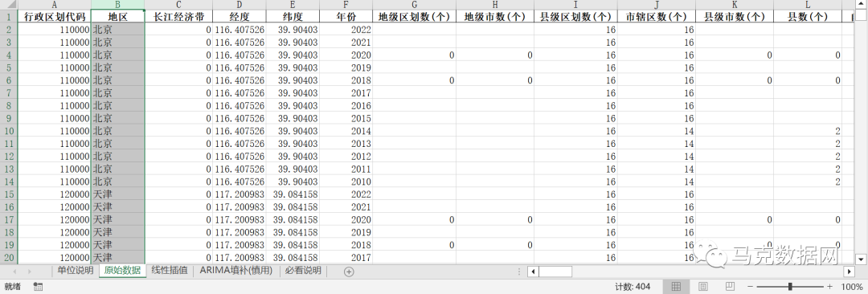Select row 20 header
This screenshot has height=294, width=868.
pyautogui.click(x=9, y=257)
